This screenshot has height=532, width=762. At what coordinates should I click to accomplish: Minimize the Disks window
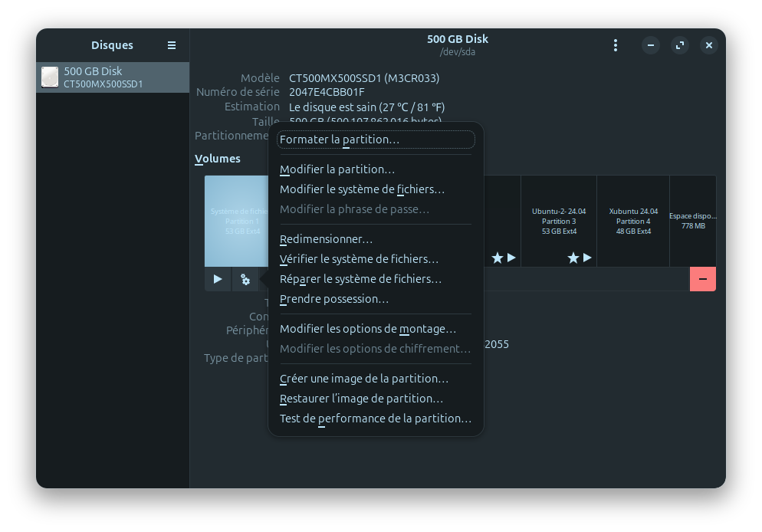651,45
